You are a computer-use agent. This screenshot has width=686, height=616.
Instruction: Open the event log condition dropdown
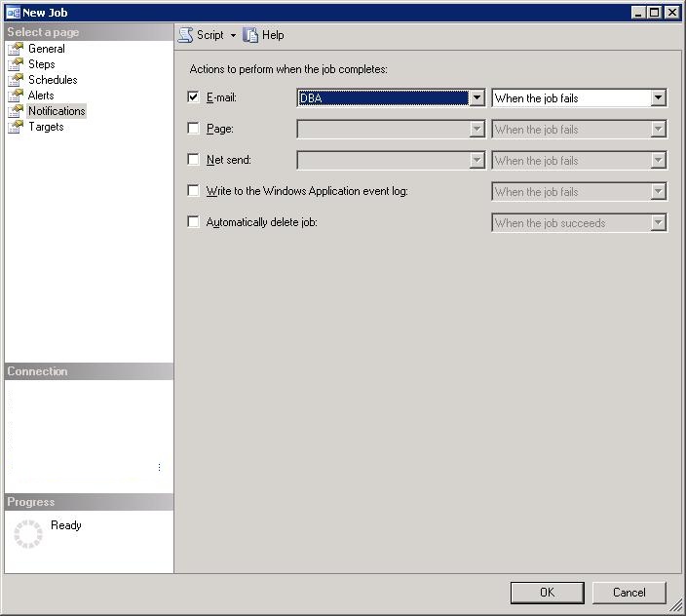[658, 192]
